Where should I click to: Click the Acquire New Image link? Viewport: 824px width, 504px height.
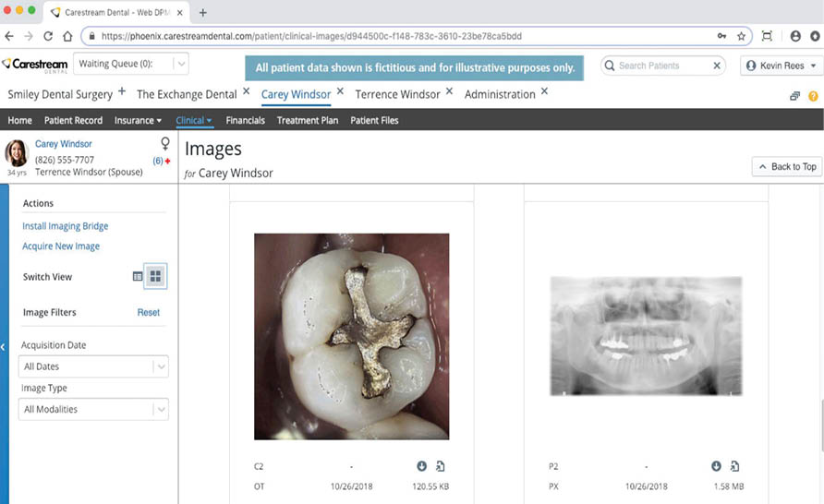pos(61,246)
